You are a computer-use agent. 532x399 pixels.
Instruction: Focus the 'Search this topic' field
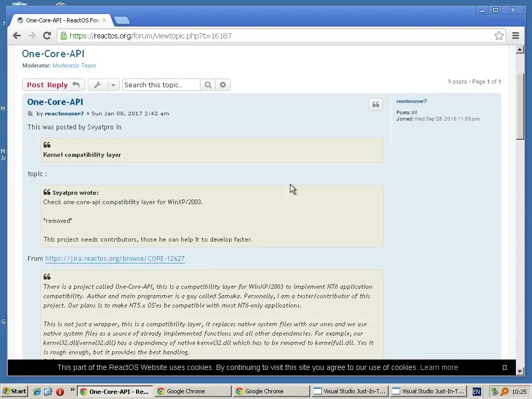click(x=161, y=85)
